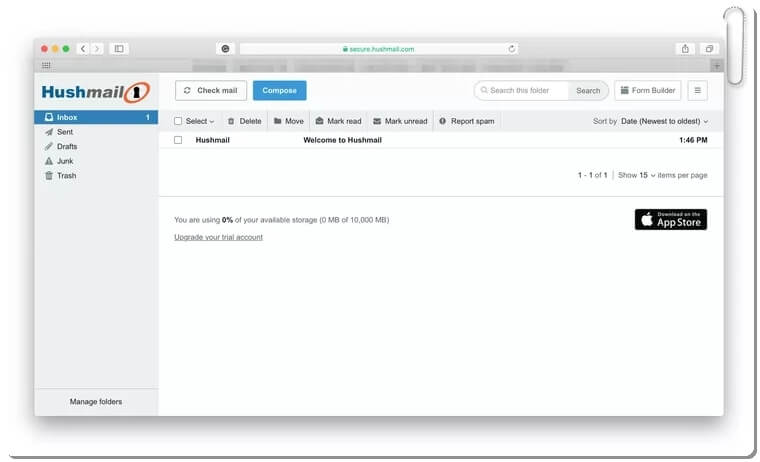The image size is (760, 462).
Task: Reload the page
Action: click(511, 49)
